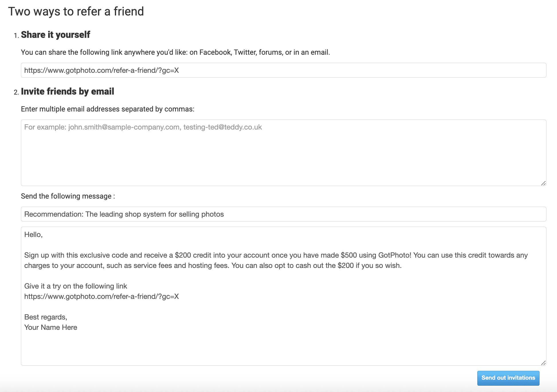The image size is (557, 392).
Task: Click the 'Two ways to refer a friend' title
Action: [76, 11]
